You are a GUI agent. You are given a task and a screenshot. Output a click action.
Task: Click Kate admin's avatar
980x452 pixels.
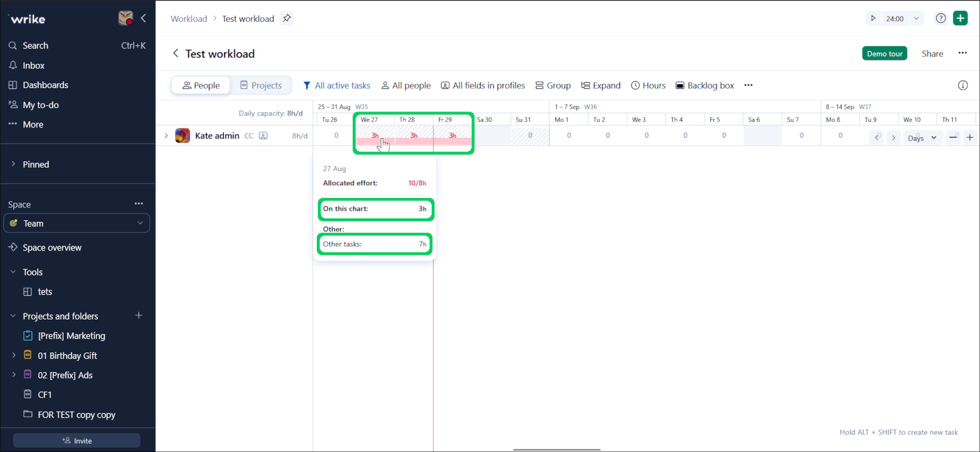(182, 136)
